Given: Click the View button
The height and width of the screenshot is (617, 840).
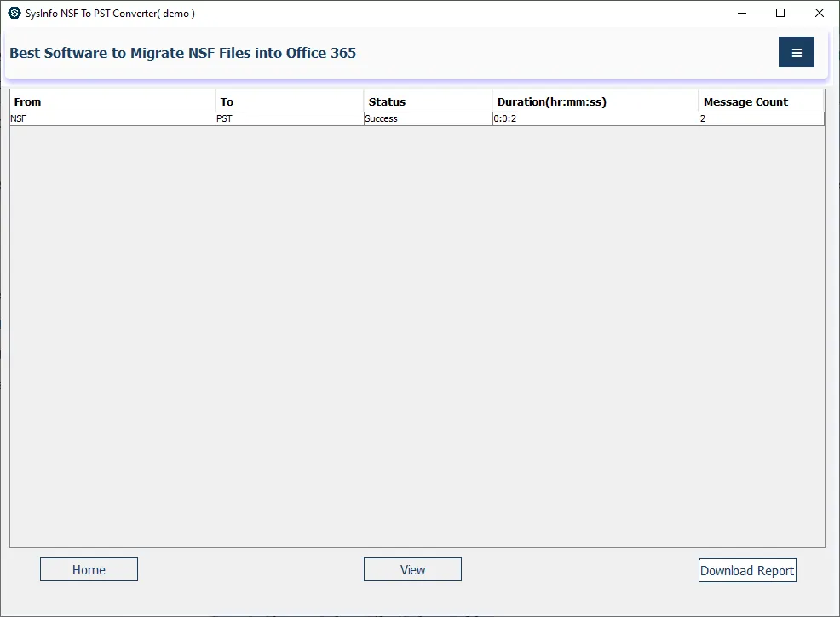Looking at the screenshot, I should pos(412,569).
